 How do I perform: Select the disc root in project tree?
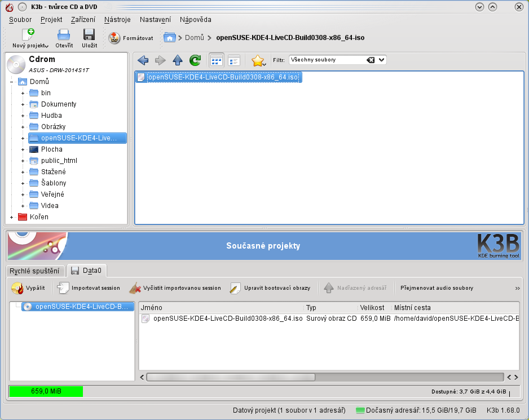[78, 307]
